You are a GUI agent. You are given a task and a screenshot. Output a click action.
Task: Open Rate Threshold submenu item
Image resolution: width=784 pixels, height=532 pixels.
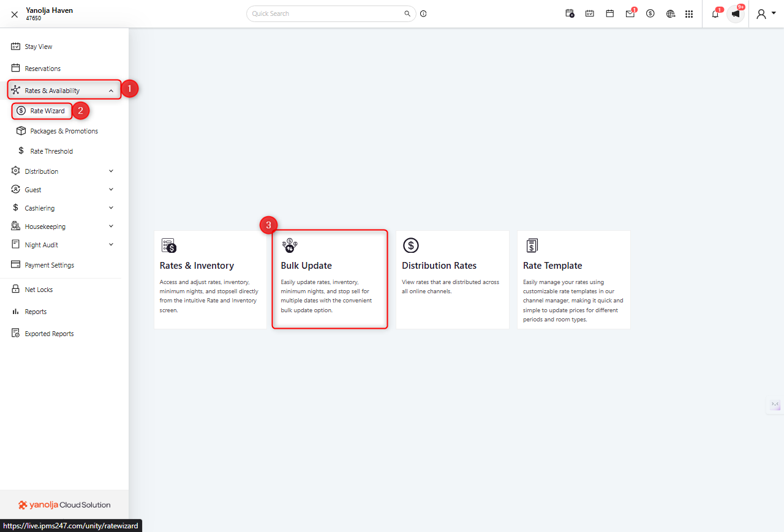tap(51, 151)
